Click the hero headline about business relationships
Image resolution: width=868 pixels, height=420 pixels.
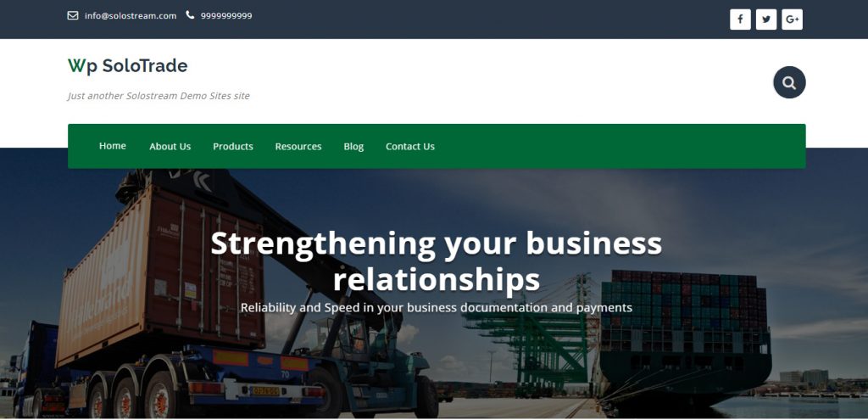click(x=437, y=261)
